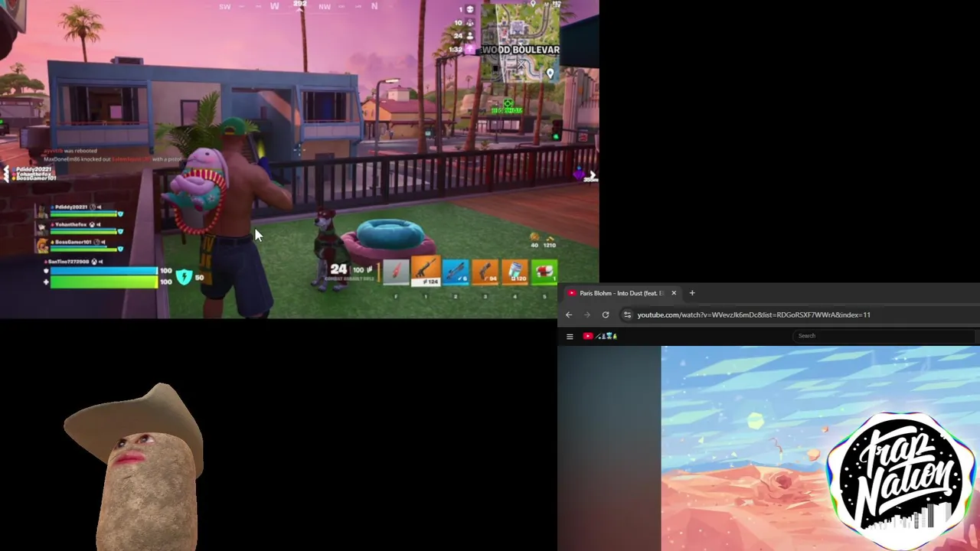
Task: Click the ammo count 24 display
Action: 339,269
